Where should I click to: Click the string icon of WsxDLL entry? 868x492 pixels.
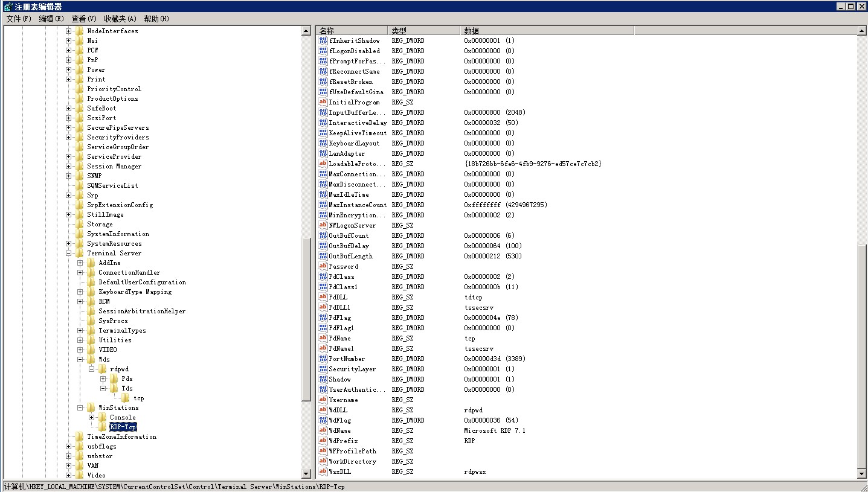[x=323, y=471]
